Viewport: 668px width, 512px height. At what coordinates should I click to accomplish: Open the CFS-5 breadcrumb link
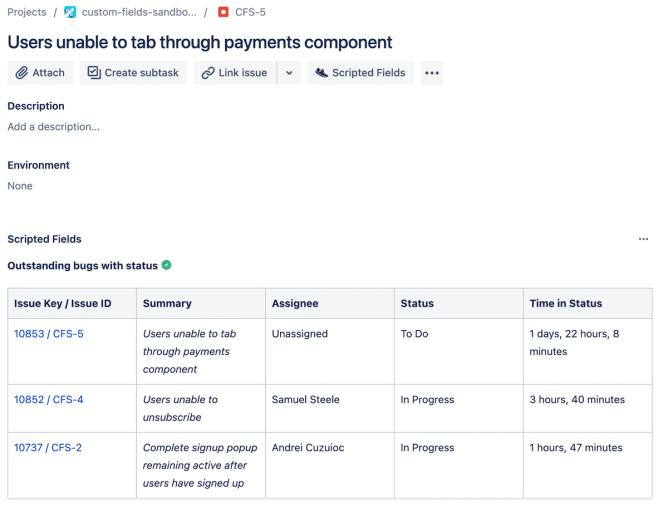250,12
